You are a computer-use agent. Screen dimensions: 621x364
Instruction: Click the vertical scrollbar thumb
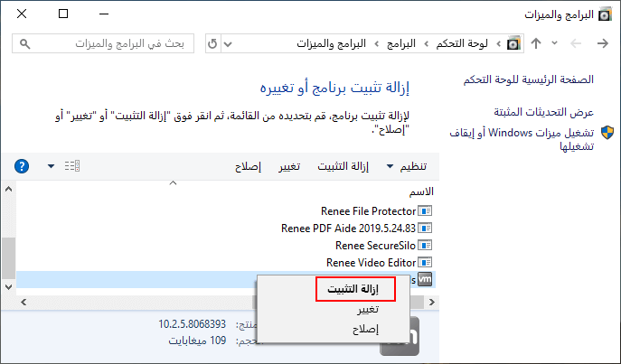(8, 258)
